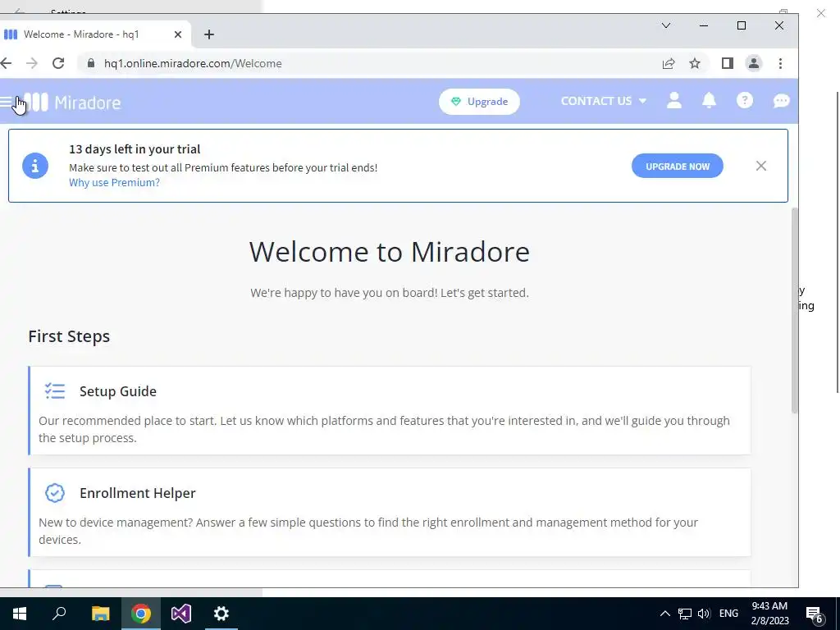The width and height of the screenshot is (840, 630).
Task: Open Settings from taskbar
Action: pyautogui.click(x=221, y=614)
